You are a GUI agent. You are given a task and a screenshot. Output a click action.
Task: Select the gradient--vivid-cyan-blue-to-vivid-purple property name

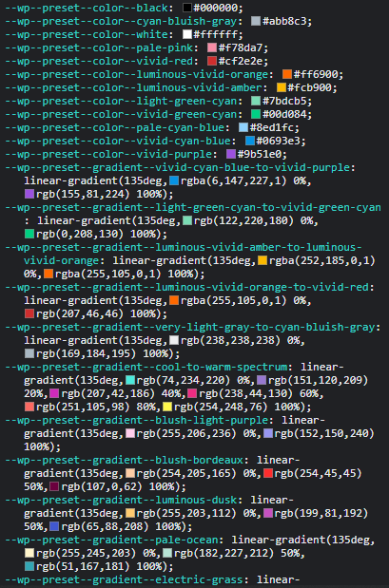tap(177, 167)
